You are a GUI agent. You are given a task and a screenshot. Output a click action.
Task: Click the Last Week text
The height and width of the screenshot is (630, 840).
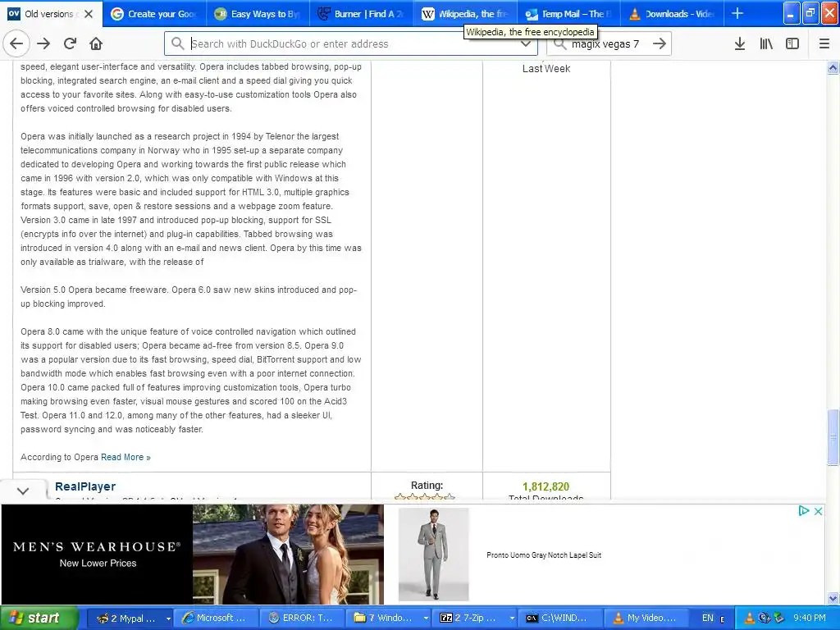546,69
